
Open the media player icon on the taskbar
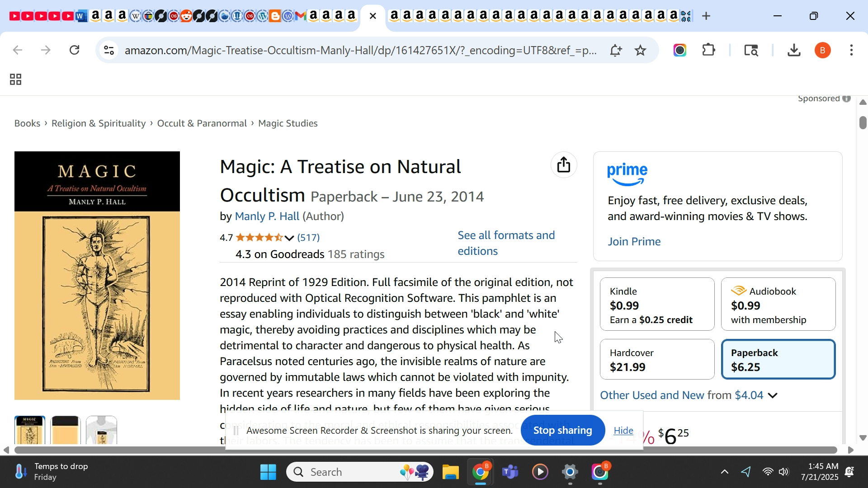tap(540, 473)
